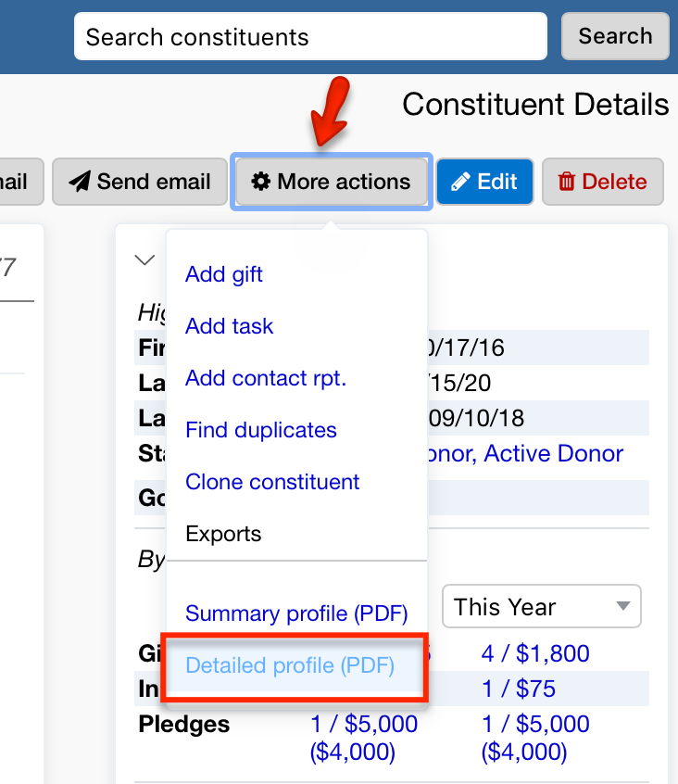Click the pencil icon on Edit button

(x=460, y=182)
